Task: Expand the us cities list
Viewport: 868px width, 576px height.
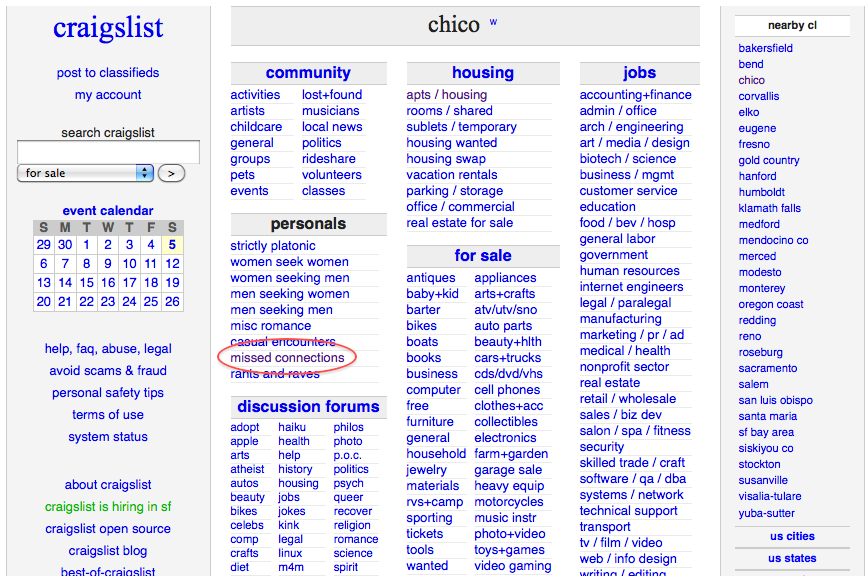Action: (792, 536)
